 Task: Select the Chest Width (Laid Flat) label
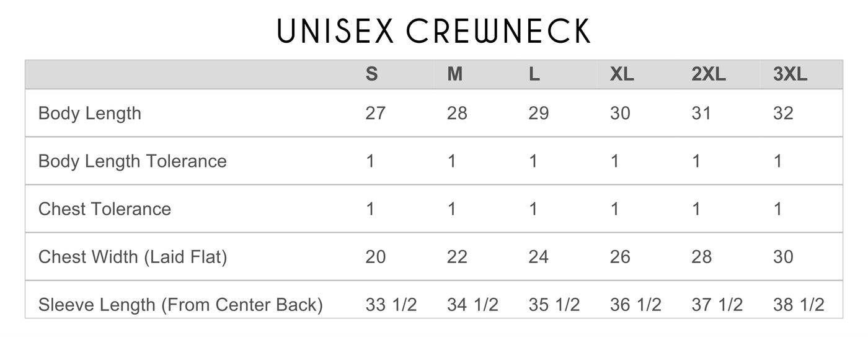(x=133, y=257)
